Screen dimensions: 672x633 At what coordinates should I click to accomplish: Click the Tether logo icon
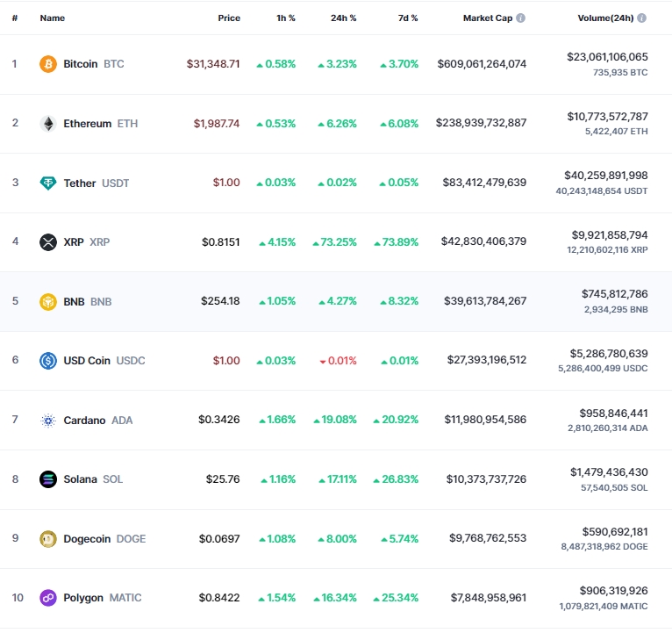48,183
